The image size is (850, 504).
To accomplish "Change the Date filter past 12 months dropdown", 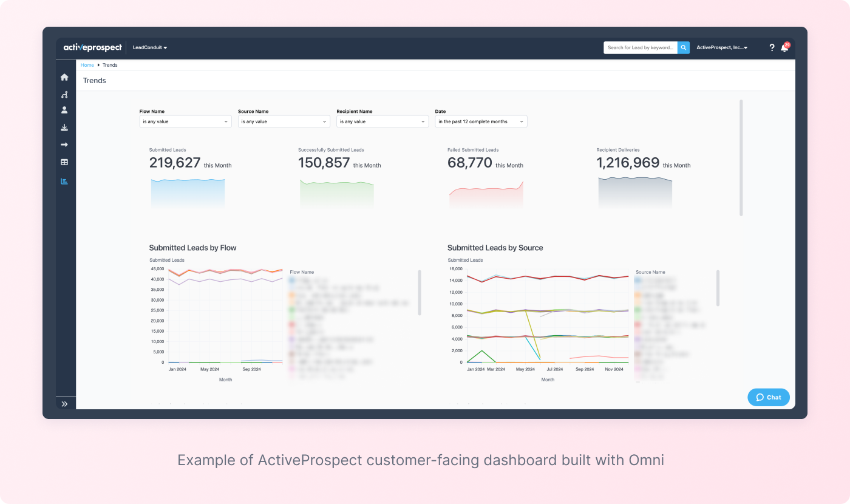I will tap(480, 121).
